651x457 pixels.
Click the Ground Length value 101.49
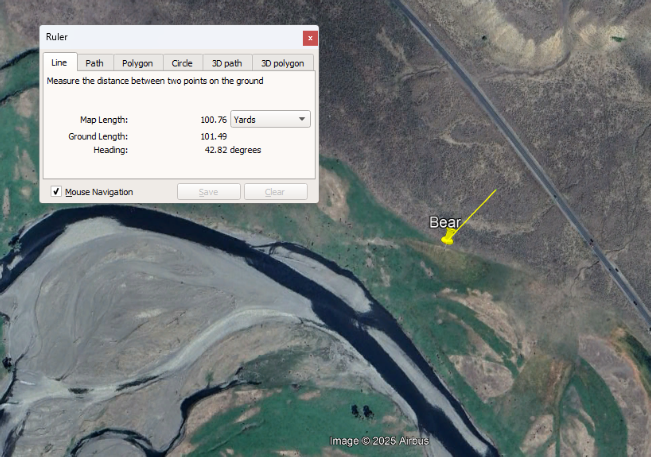pyautogui.click(x=213, y=136)
